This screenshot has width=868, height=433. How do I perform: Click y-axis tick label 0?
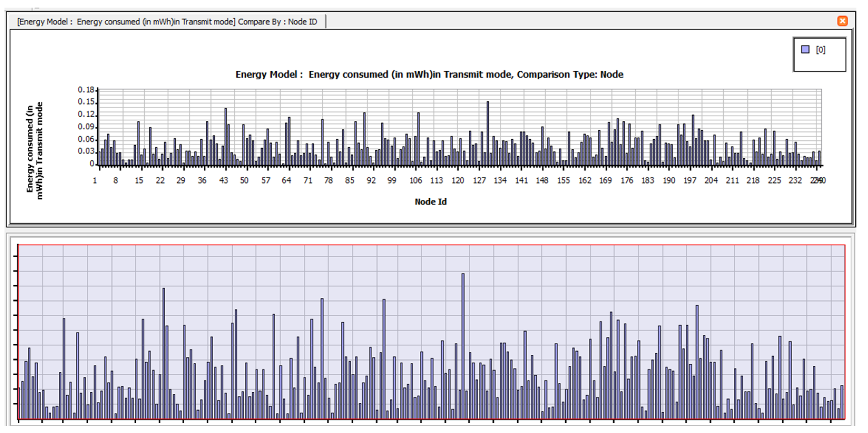pyautogui.click(x=92, y=164)
